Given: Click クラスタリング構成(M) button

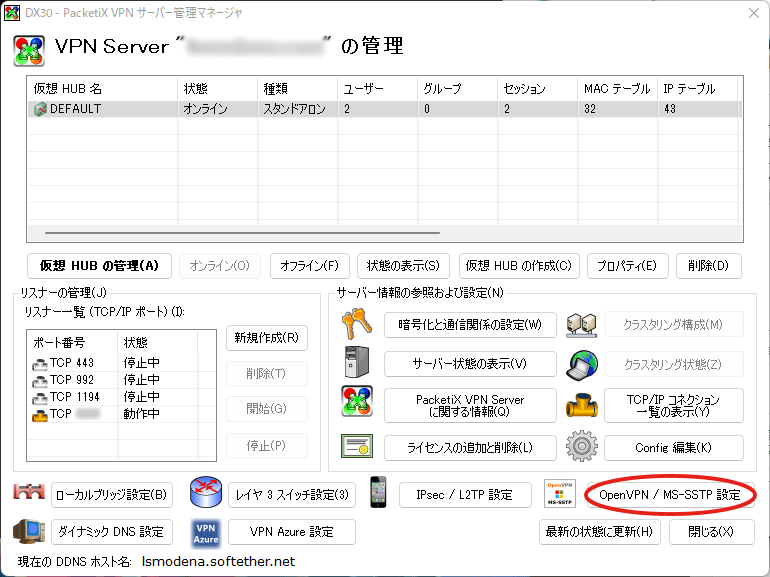Looking at the screenshot, I should point(673,325).
